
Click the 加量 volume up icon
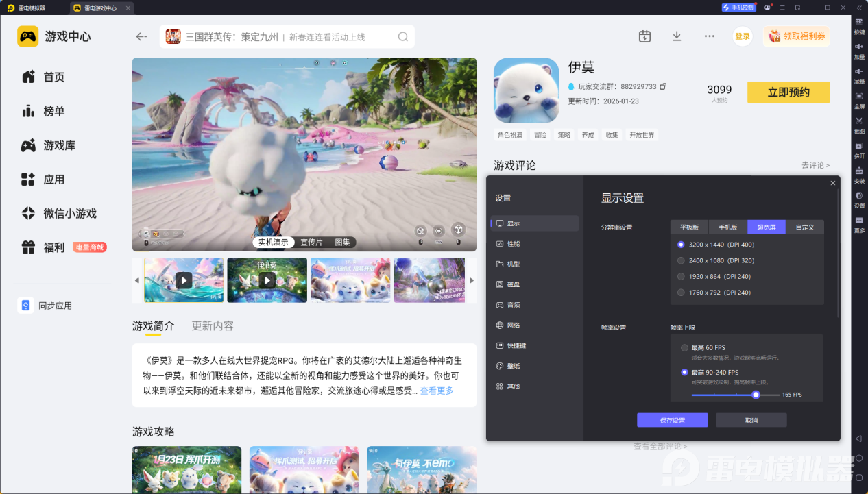click(859, 50)
